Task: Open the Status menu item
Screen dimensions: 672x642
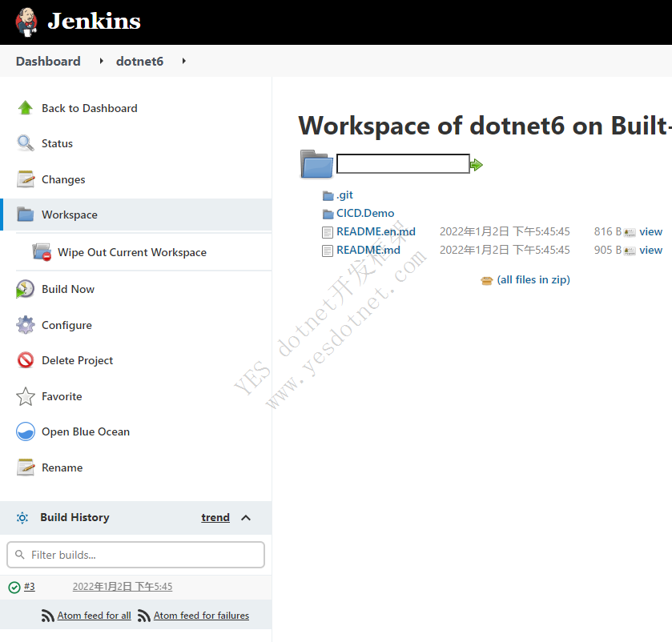Action: 57,143
